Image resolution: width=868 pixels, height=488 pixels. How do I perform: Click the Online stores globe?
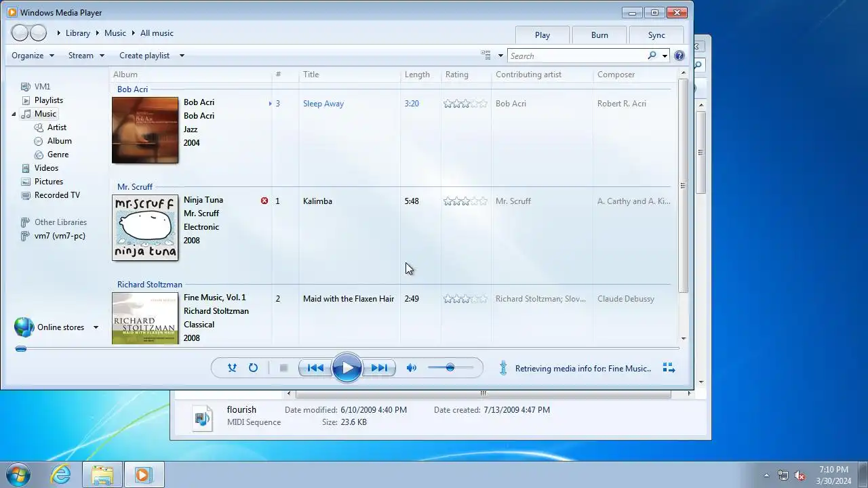[24, 327]
